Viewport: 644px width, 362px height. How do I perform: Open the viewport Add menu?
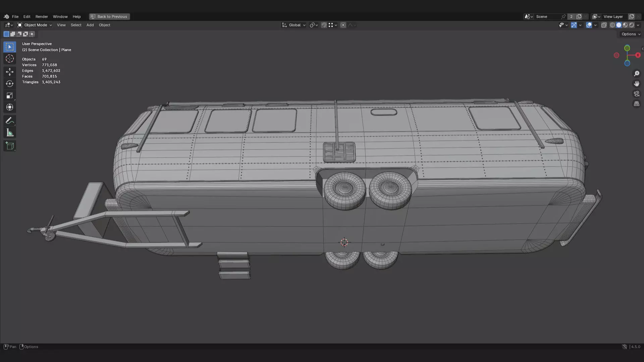[x=90, y=25]
